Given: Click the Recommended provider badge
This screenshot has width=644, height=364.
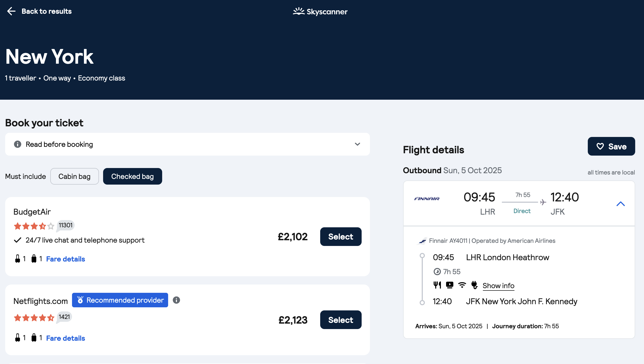Looking at the screenshot, I should (x=120, y=300).
